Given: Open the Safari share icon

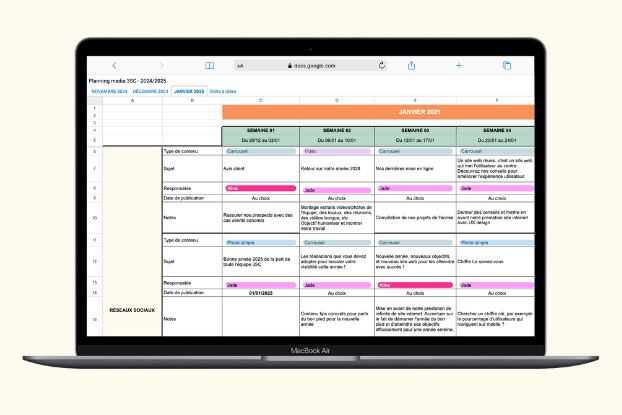Looking at the screenshot, I should click(x=412, y=65).
